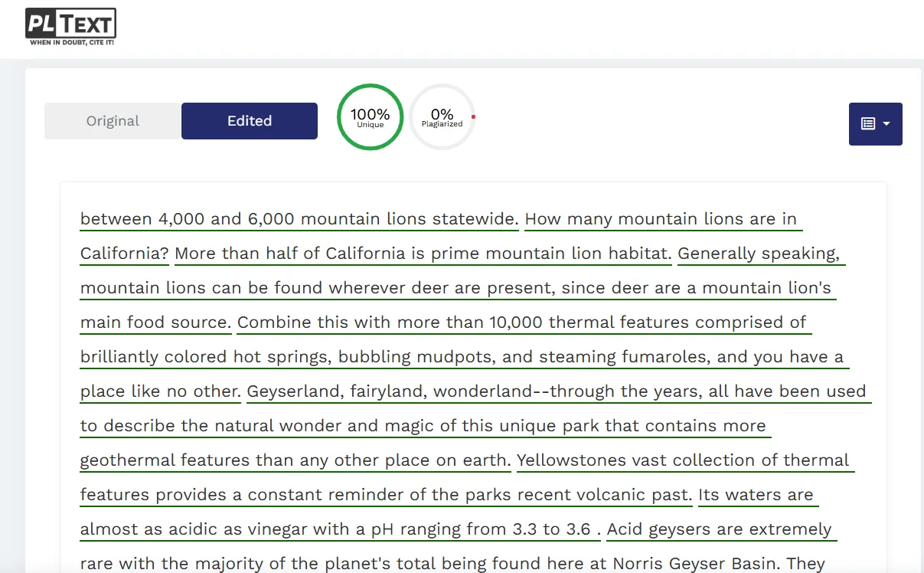Click the 0% Plagiarized circle indicator
Image resolution: width=924 pixels, height=573 pixels.
click(x=442, y=117)
